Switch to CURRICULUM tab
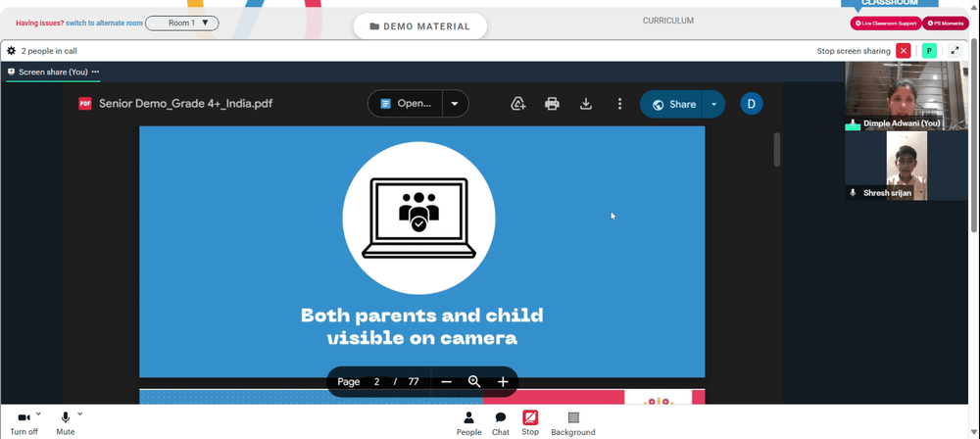Viewport: 980px width, 439px height. (x=668, y=21)
